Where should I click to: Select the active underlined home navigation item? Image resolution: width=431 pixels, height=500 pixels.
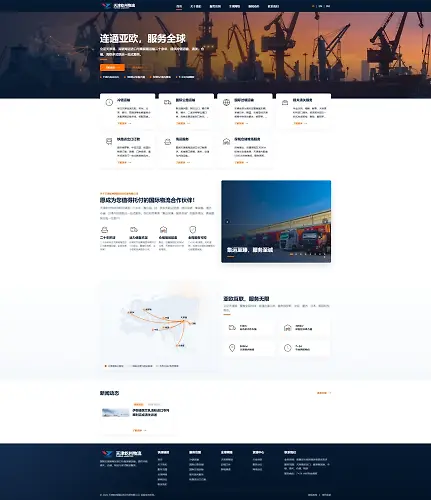coord(179,6)
